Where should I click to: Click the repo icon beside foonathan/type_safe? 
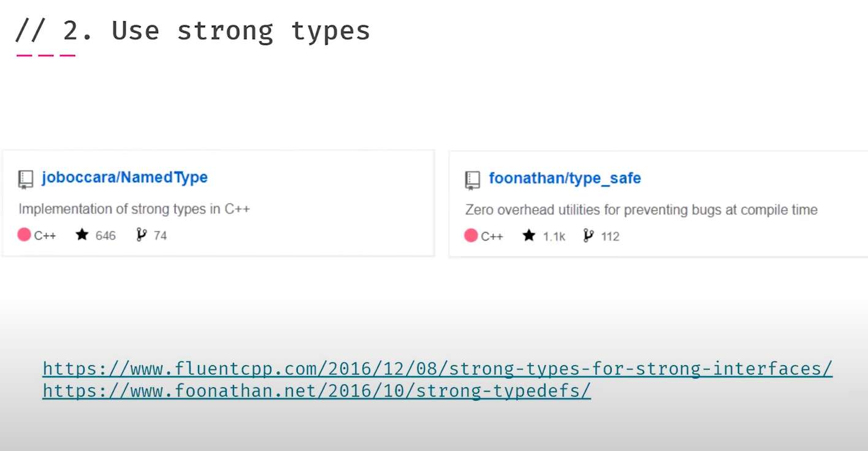click(473, 180)
